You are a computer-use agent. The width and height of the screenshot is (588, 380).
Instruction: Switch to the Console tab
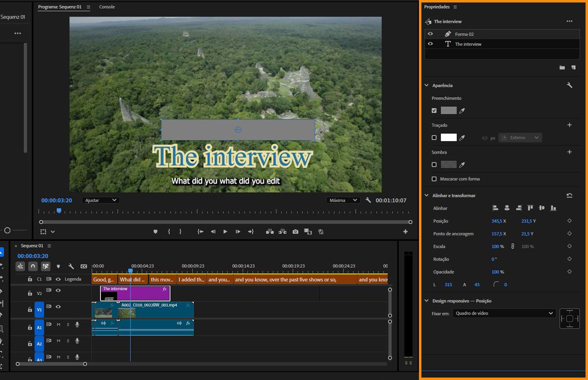[107, 7]
